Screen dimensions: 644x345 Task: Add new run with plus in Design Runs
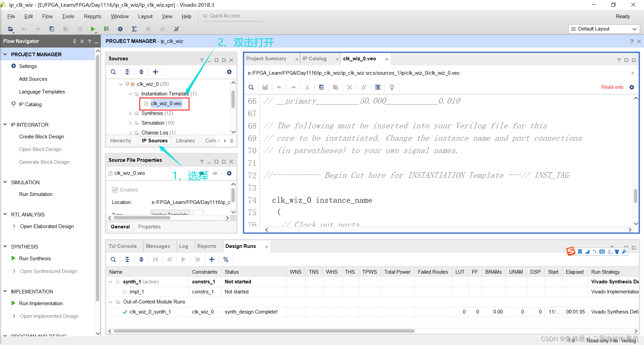click(212, 259)
